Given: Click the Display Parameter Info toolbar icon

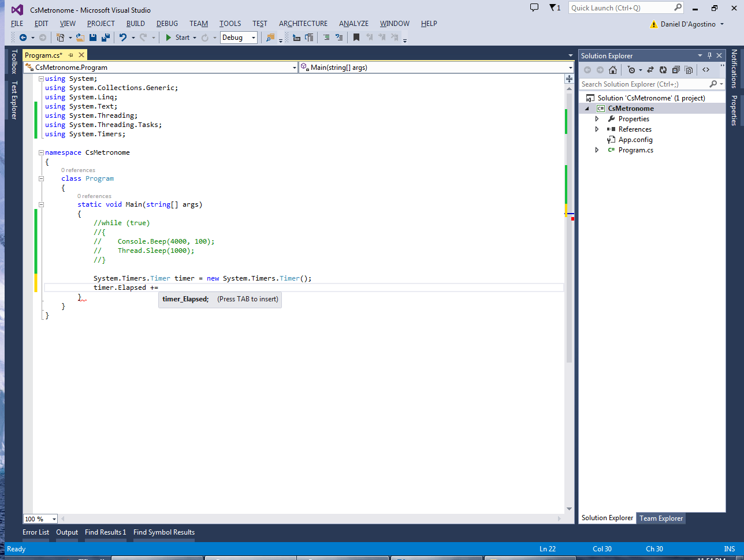Looking at the screenshot, I should point(309,38).
